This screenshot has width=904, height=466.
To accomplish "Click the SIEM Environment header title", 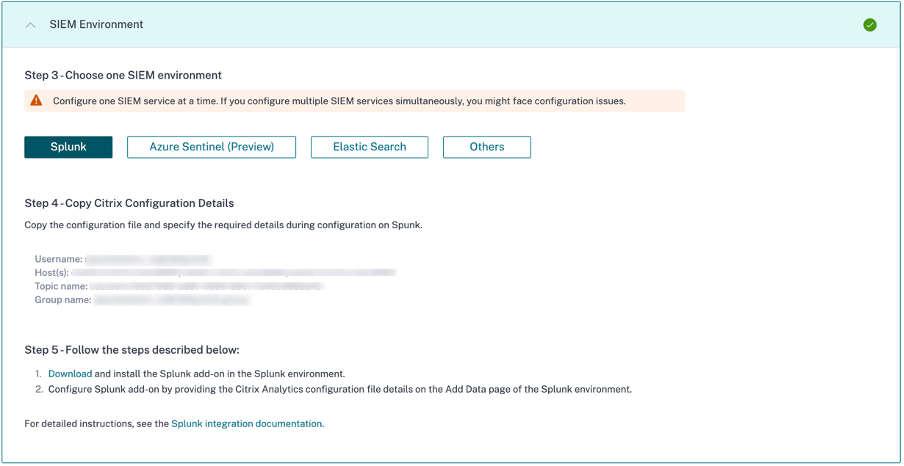I will pyautogui.click(x=96, y=24).
